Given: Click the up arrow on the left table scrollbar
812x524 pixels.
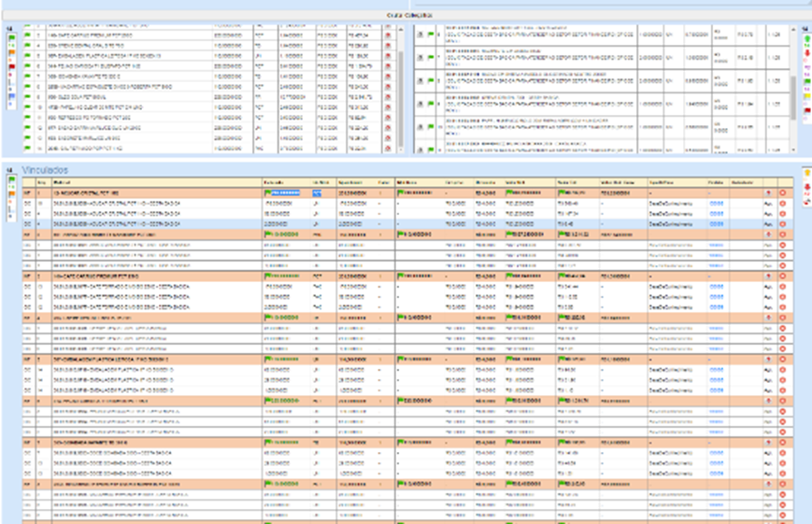Looking at the screenshot, I should pos(401,30).
